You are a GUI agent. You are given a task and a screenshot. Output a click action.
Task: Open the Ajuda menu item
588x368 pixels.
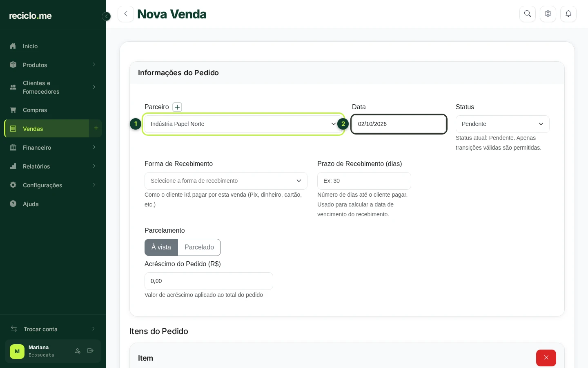click(x=53, y=204)
